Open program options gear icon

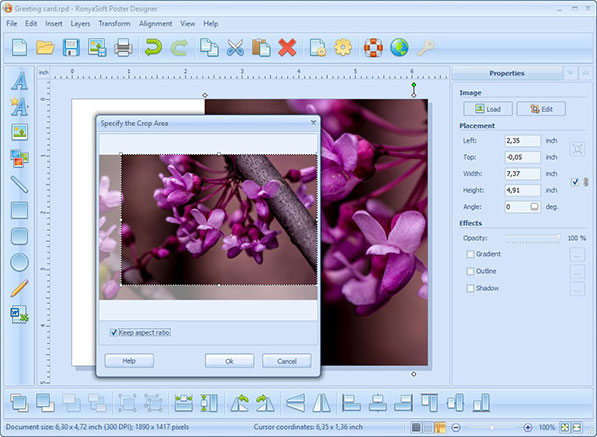point(343,48)
